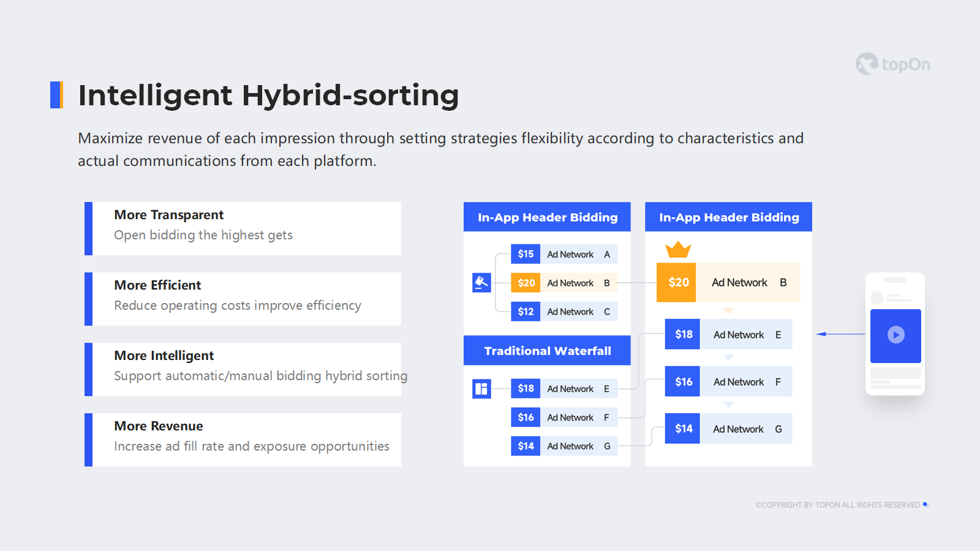980x551 pixels.
Task: Select the More Intelligent card
Action: point(243,369)
